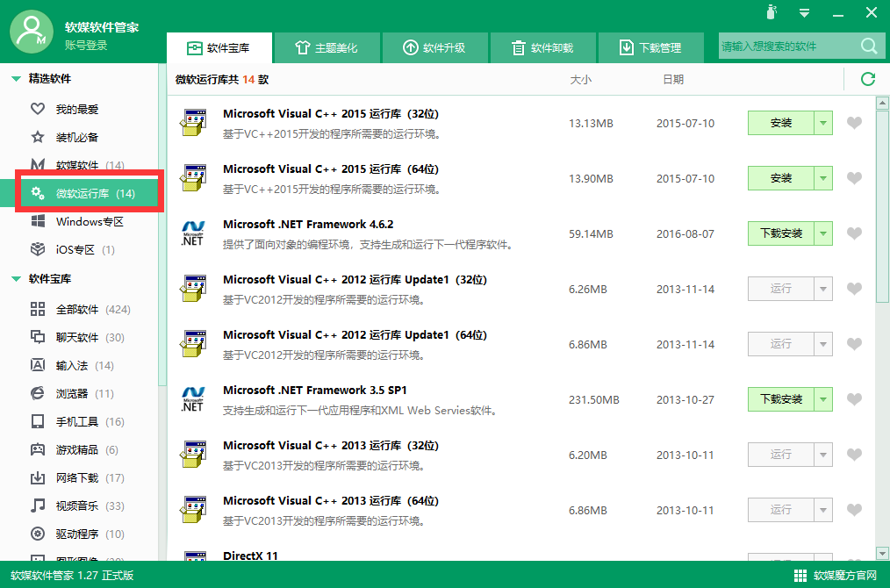Install Visual C++ 2015 运行库 (32位)
Image resolution: width=890 pixels, height=588 pixels.
[781, 123]
